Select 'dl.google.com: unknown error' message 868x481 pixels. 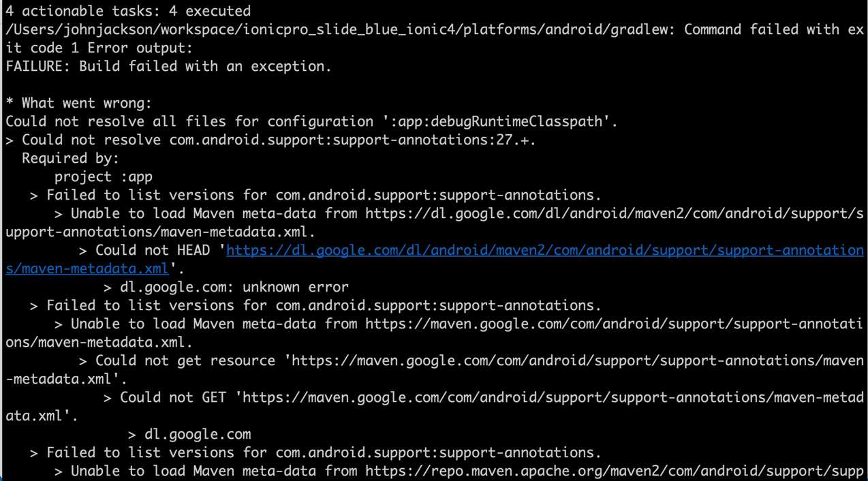[234, 287]
